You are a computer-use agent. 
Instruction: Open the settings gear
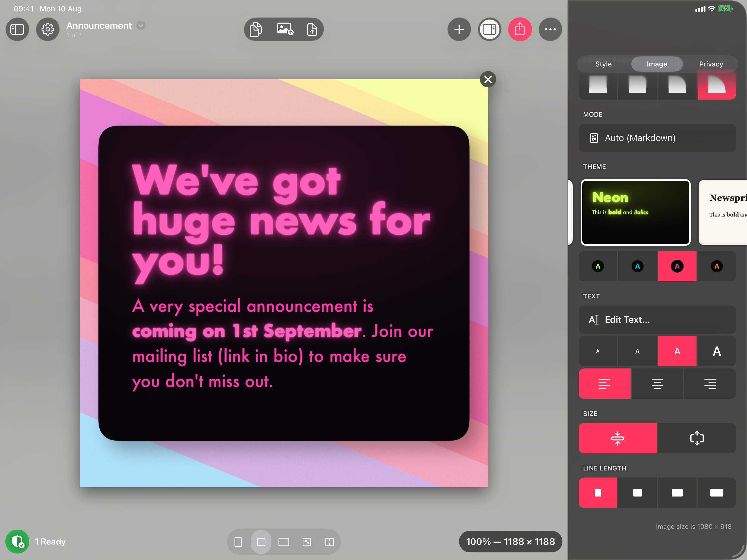(48, 29)
